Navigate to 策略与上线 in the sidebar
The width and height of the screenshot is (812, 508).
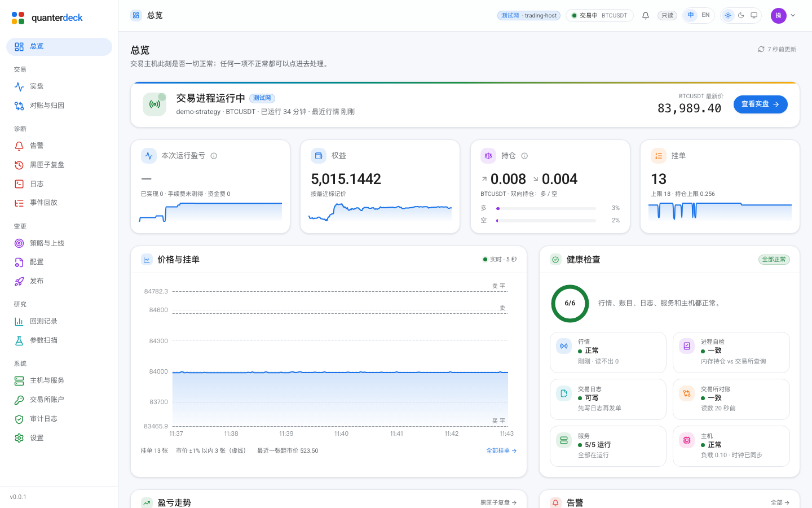(x=59, y=243)
